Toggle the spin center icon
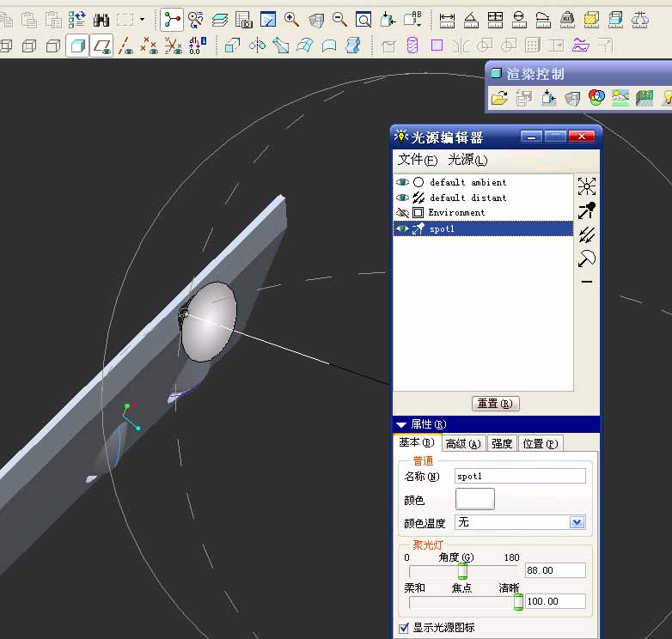The height and width of the screenshot is (639, 672). [x=172, y=20]
